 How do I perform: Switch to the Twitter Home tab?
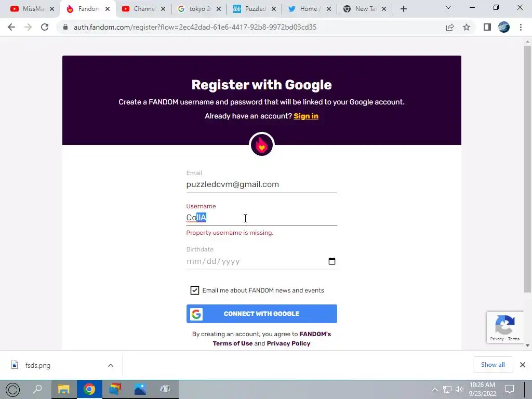point(309,9)
